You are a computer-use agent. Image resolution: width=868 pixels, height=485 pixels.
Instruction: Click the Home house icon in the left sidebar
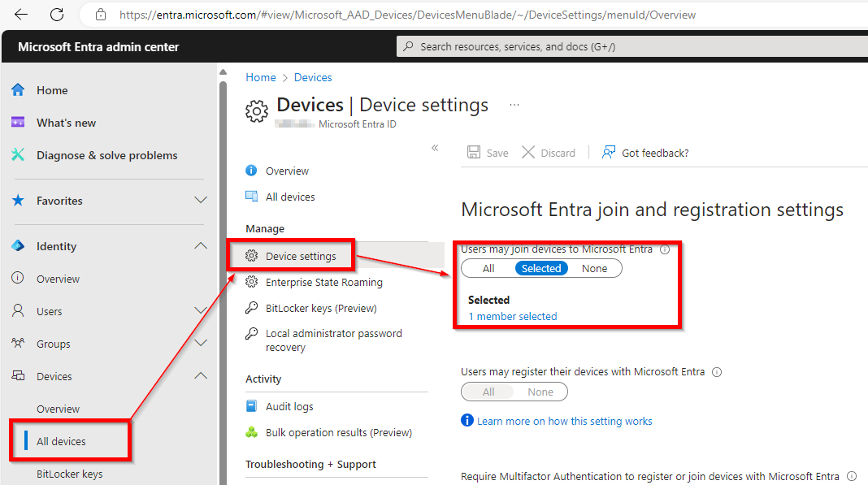[18, 89]
